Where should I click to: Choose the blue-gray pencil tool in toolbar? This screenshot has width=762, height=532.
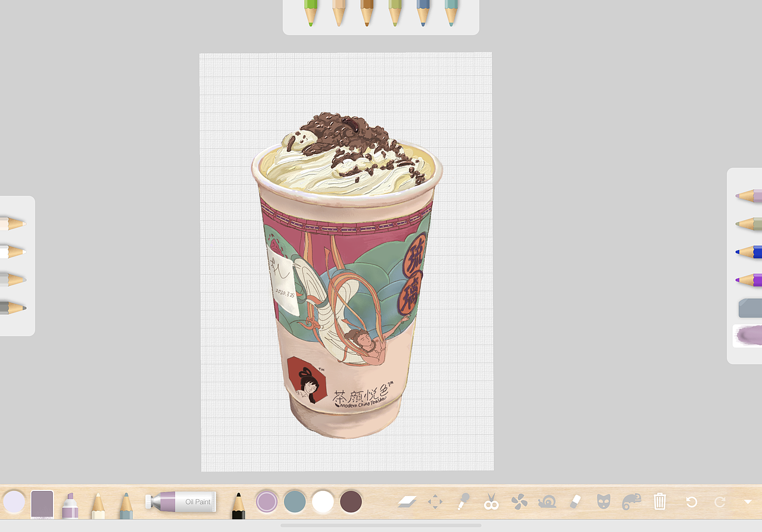coord(126,506)
